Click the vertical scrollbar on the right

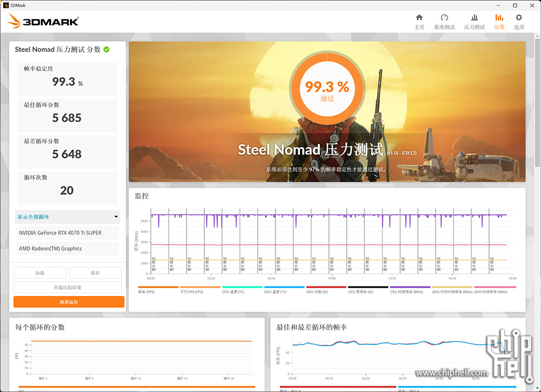(x=537, y=104)
